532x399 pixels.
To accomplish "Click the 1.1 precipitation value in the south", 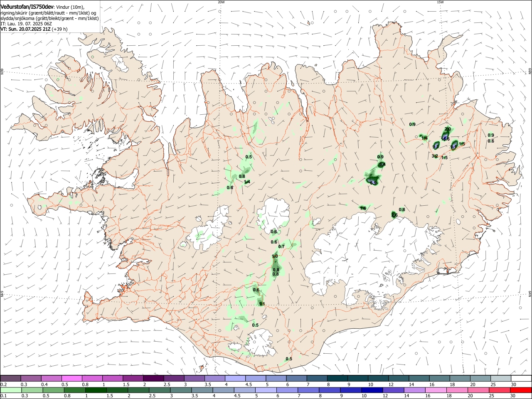I will (262, 304).
